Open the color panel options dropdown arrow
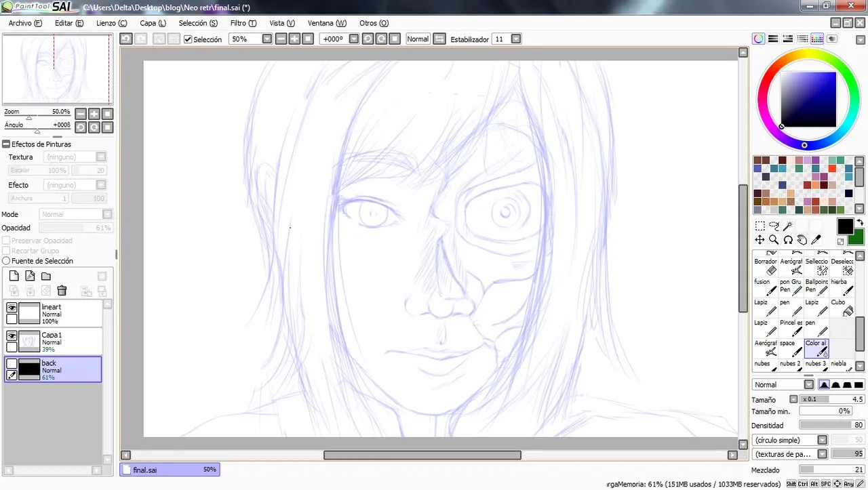Viewport: 868px width, 490px height. coord(859,39)
